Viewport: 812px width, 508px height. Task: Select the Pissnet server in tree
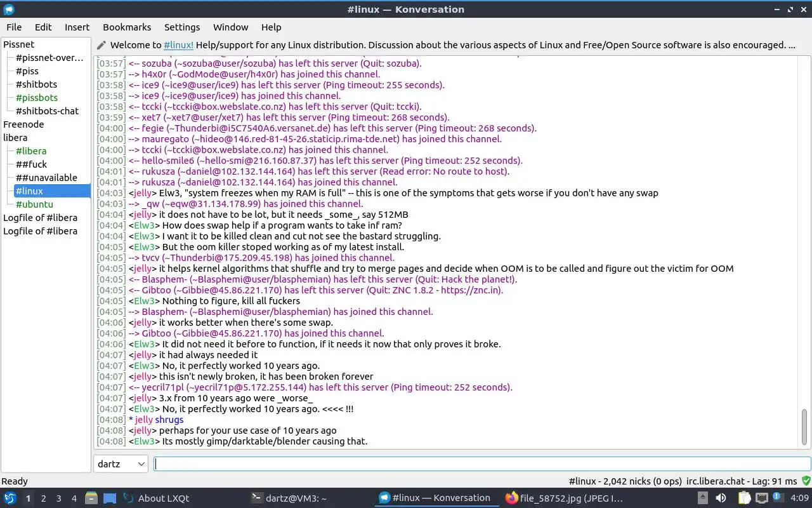coord(19,44)
